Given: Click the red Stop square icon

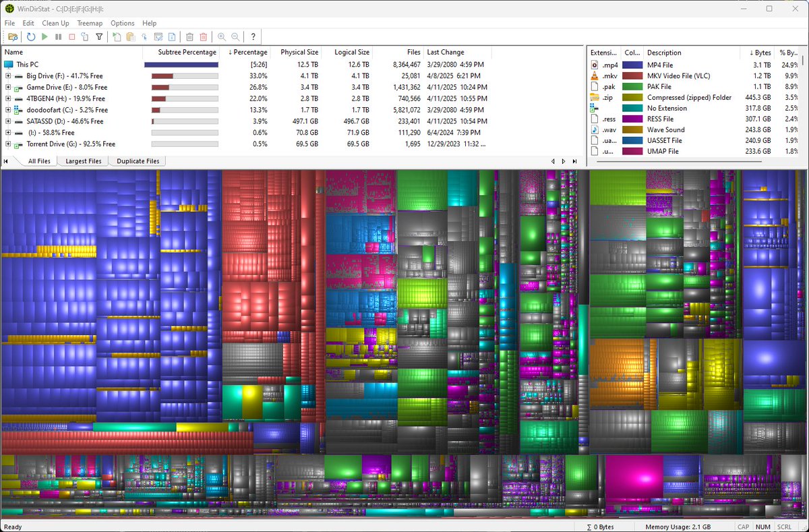Looking at the screenshot, I should 72,37.
